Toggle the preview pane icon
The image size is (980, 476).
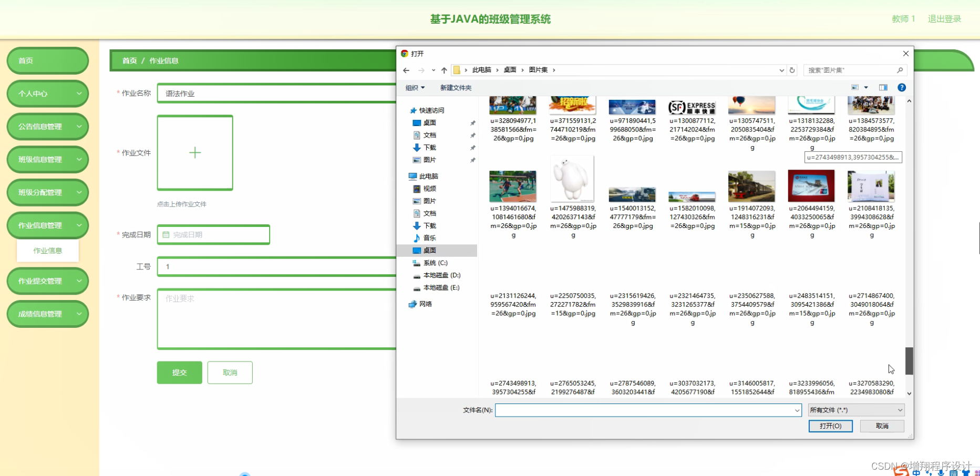pyautogui.click(x=883, y=87)
